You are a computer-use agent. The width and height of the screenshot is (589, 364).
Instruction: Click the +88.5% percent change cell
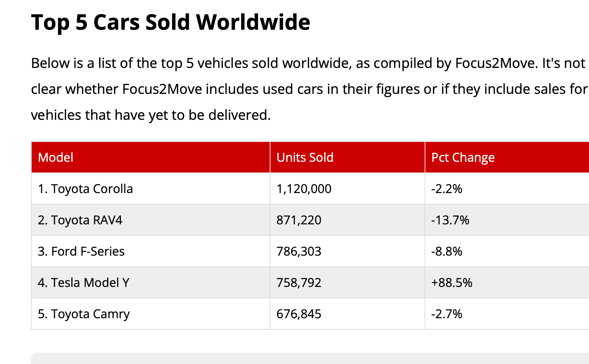coord(452,283)
